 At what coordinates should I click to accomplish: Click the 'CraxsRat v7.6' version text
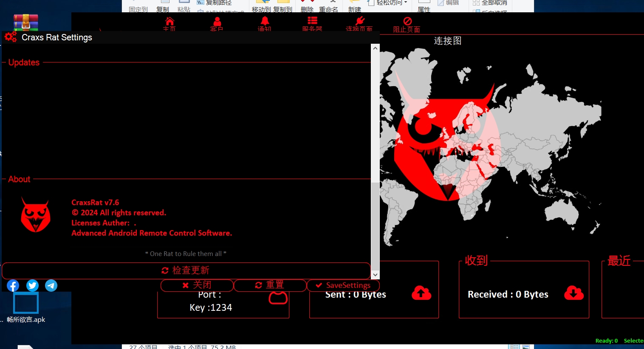click(95, 203)
